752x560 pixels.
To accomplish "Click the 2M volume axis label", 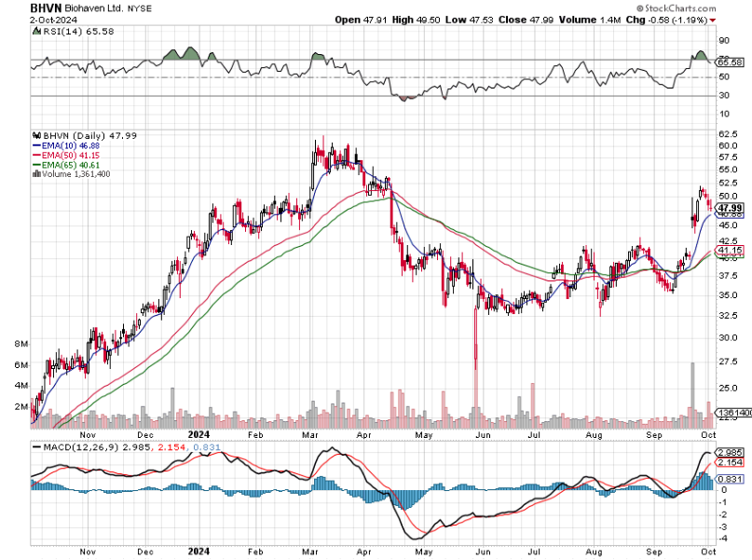I will click(x=21, y=406).
